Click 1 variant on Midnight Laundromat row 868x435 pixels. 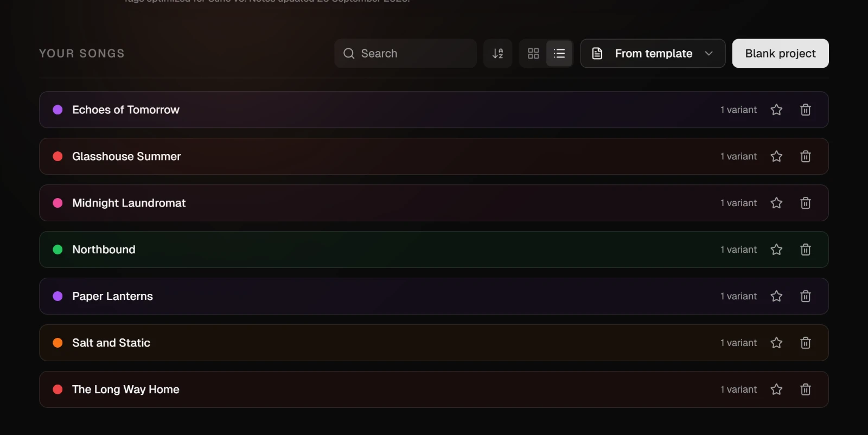[738, 203]
